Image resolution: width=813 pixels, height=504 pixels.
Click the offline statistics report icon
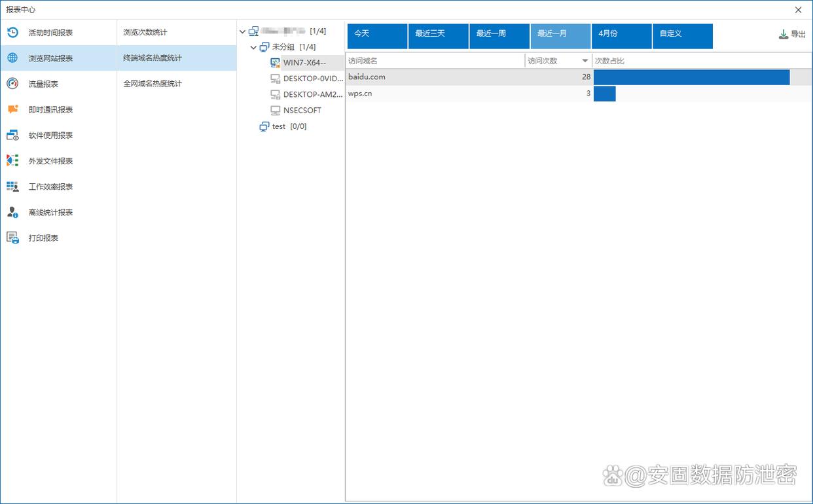(x=12, y=212)
